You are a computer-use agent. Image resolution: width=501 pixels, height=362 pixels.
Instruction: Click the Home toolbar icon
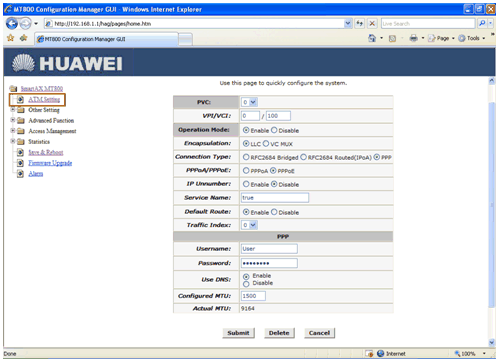pos(372,38)
